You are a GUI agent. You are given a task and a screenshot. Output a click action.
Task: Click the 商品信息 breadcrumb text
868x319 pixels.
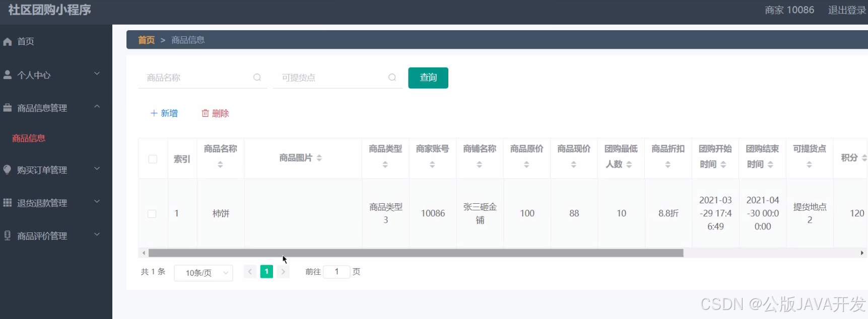(x=188, y=40)
